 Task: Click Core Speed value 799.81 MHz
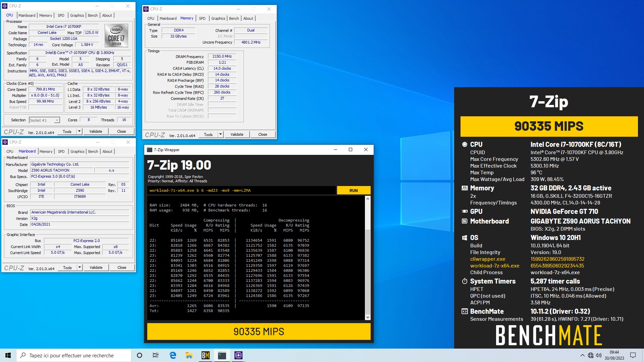[45, 89]
